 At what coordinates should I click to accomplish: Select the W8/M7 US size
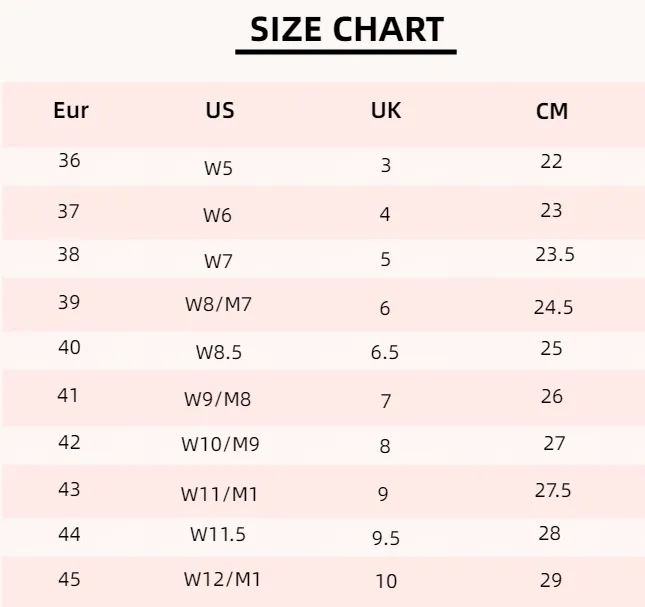click(x=218, y=304)
